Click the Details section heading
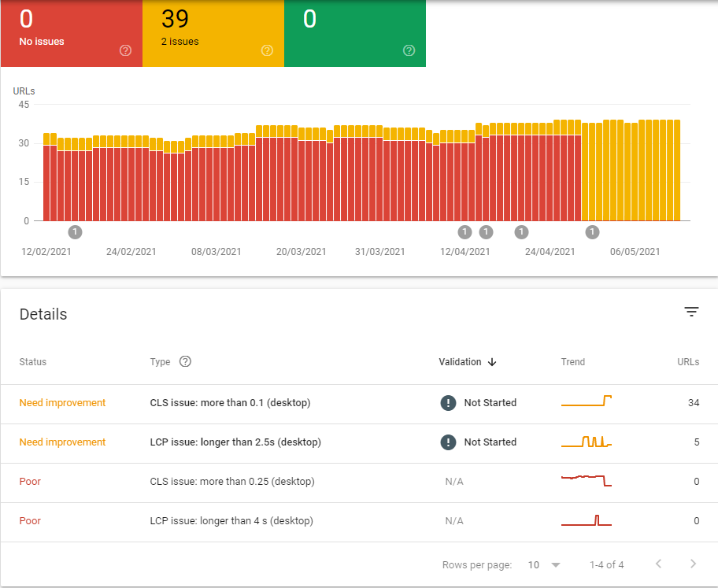The image size is (718, 588). [x=43, y=314]
